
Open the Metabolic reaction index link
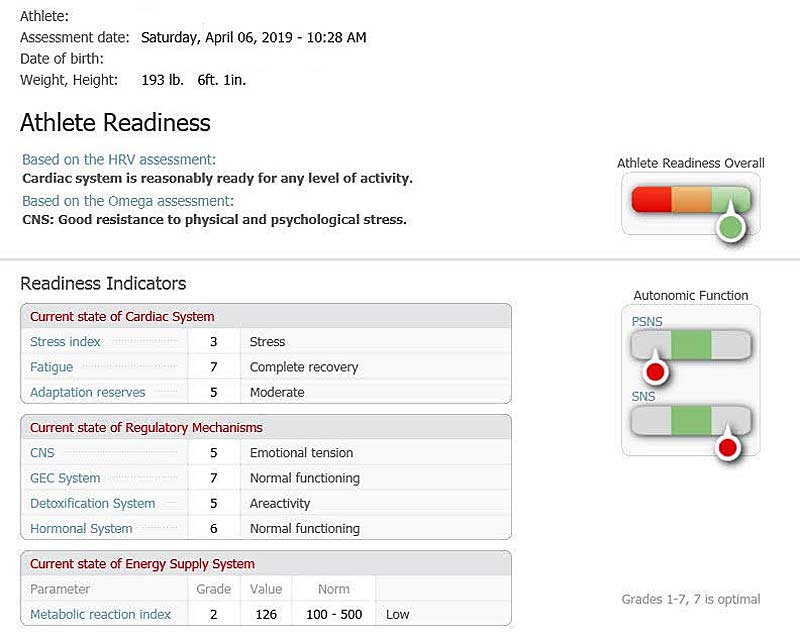click(x=101, y=614)
